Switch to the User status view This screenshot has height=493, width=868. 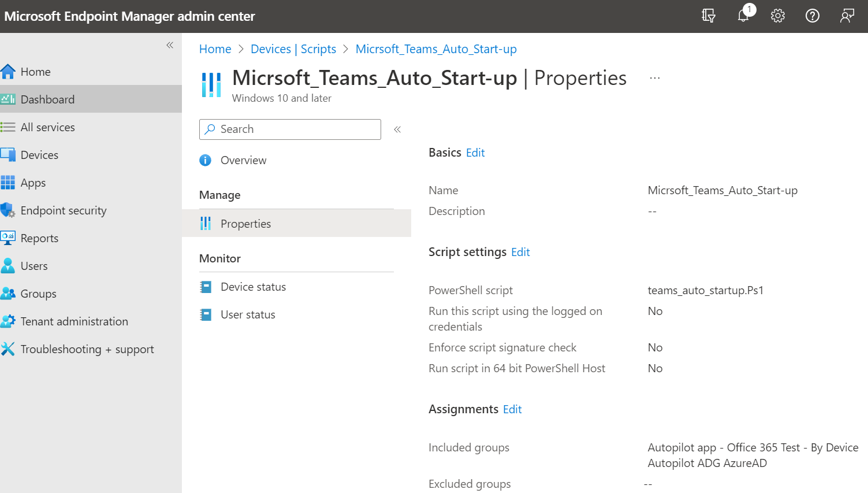coord(249,314)
